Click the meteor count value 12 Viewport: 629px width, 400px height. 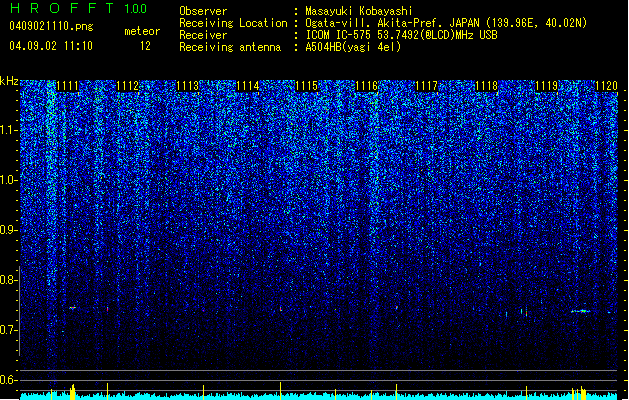pyautogui.click(x=145, y=46)
